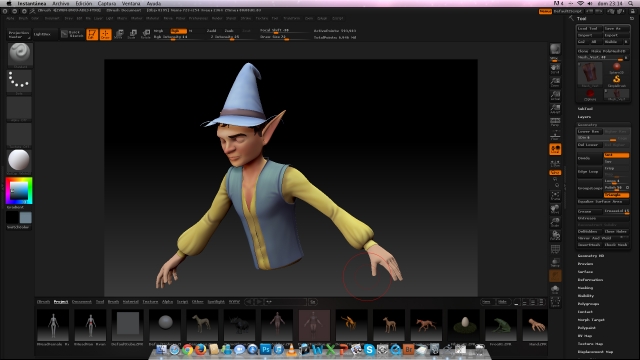Toggle the Smt option beside Divide
This screenshot has height=360, width=640.
point(616,155)
